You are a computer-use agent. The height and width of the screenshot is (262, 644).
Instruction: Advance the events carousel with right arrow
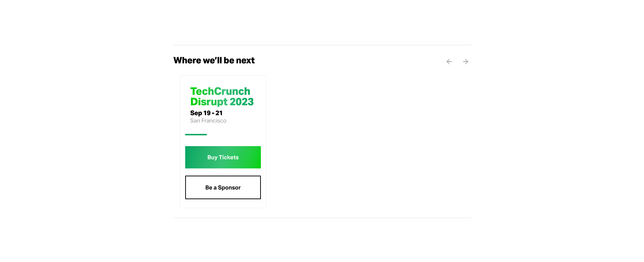(465, 62)
